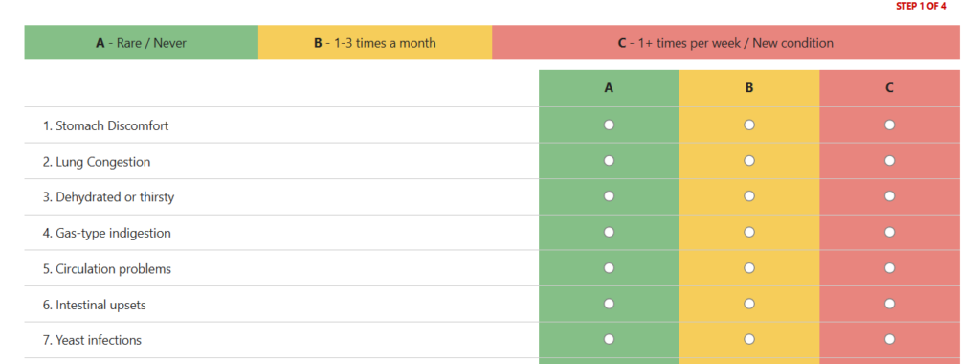Select A for Circulation problems

pyautogui.click(x=609, y=268)
